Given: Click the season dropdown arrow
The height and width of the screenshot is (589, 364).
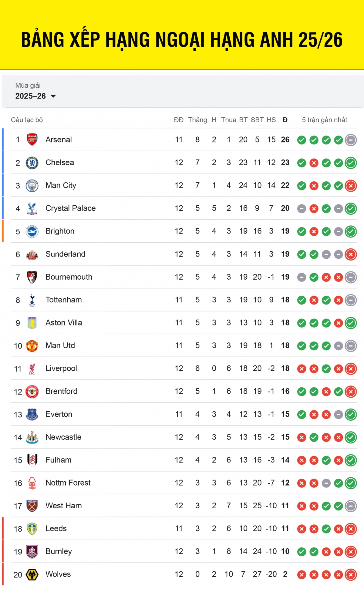Looking at the screenshot, I should pyautogui.click(x=53, y=96).
